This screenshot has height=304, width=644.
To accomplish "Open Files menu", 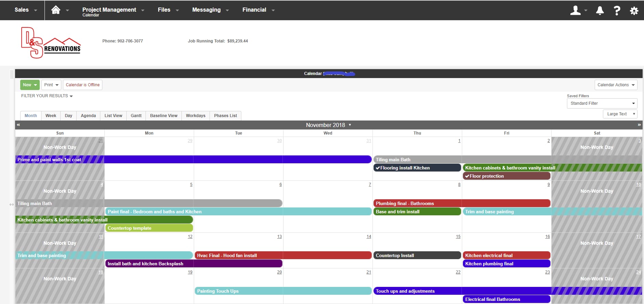I will 168,10.
